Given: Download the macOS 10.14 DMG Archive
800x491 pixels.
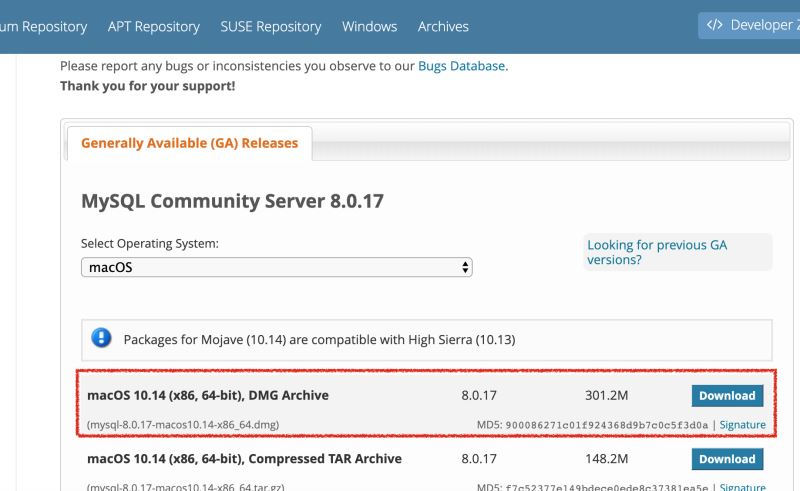Looking at the screenshot, I should pyautogui.click(x=727, y=395).
